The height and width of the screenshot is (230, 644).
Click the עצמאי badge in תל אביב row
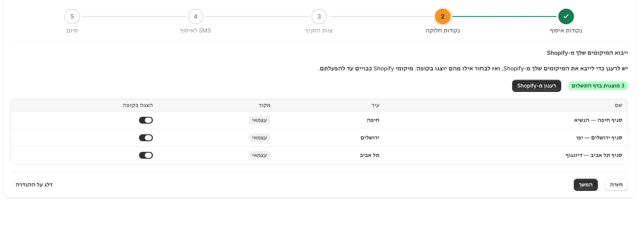pos(260,155)
